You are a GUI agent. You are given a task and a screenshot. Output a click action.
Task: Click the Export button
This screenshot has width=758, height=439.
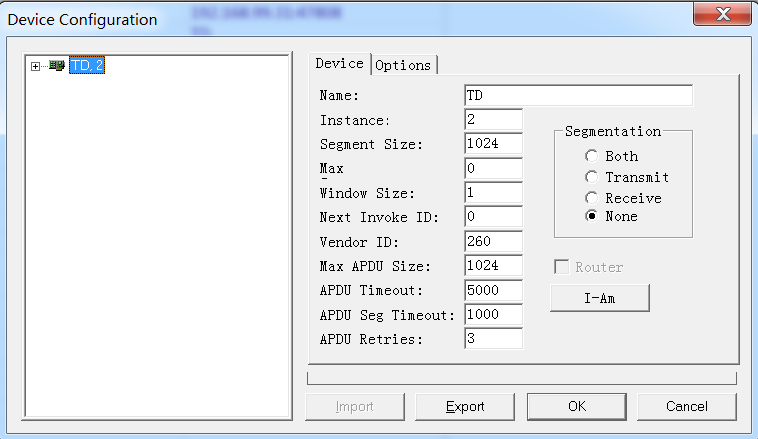tap(465, 407)
